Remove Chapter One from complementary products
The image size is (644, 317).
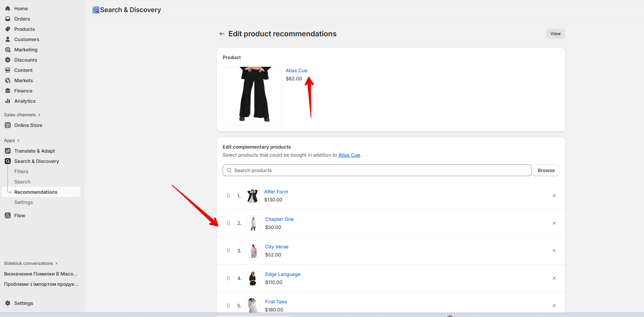554,223
